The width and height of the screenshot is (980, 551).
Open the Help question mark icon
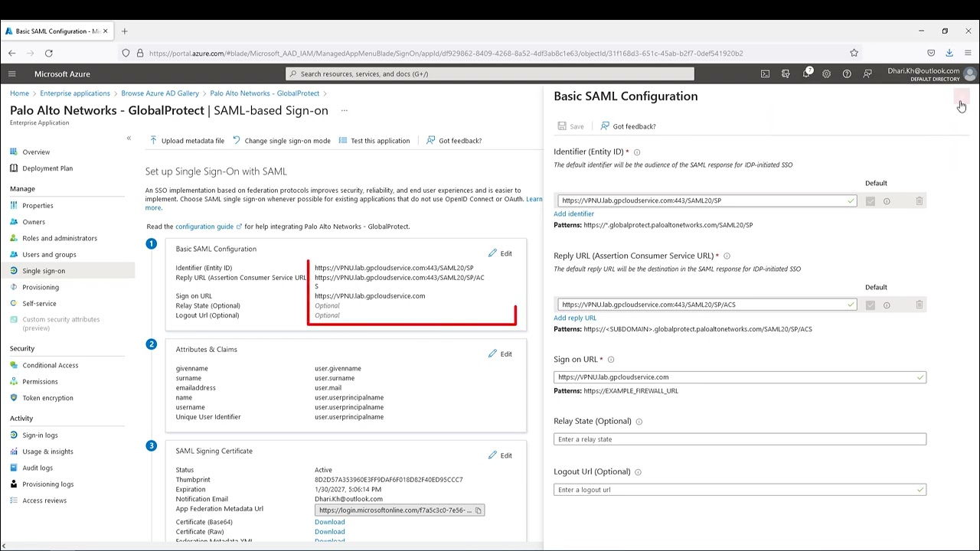coord(847,74)
